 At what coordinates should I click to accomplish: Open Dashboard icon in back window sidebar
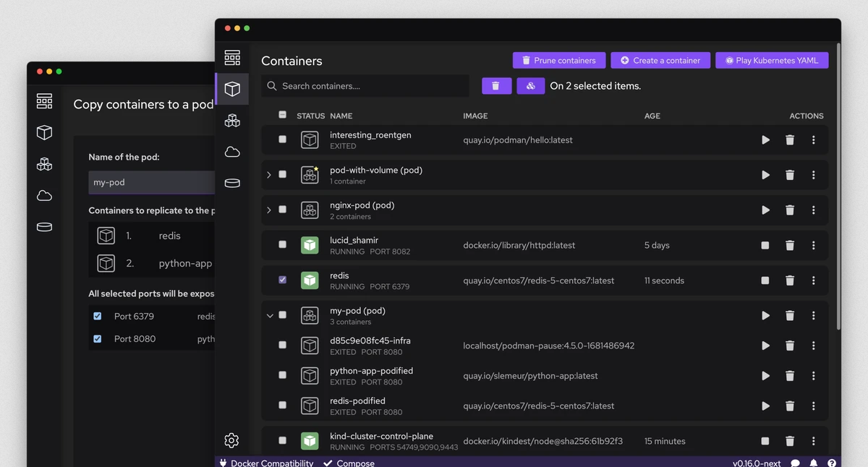[x=44, y=101]
